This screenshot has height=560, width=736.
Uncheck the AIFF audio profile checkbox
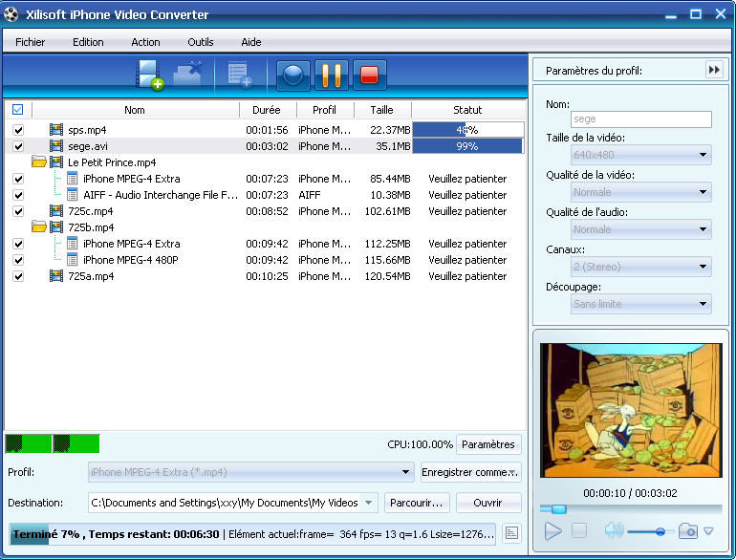[18, 195]
